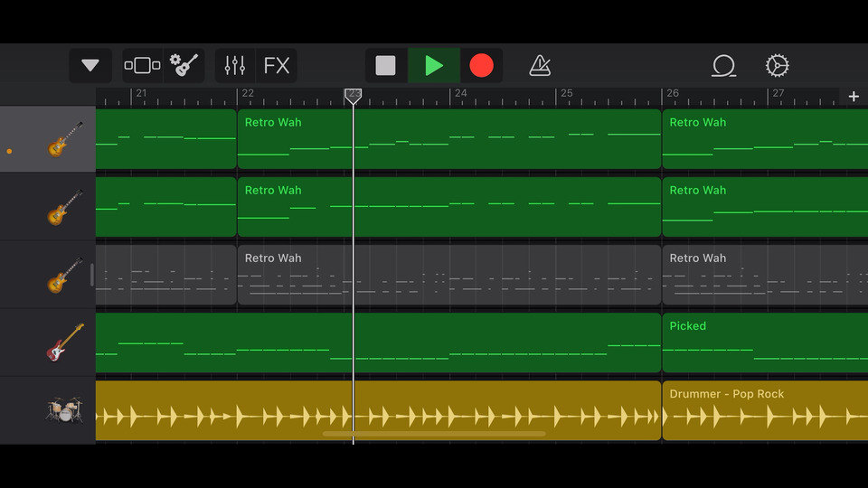Click the track header resize handle

92,275
